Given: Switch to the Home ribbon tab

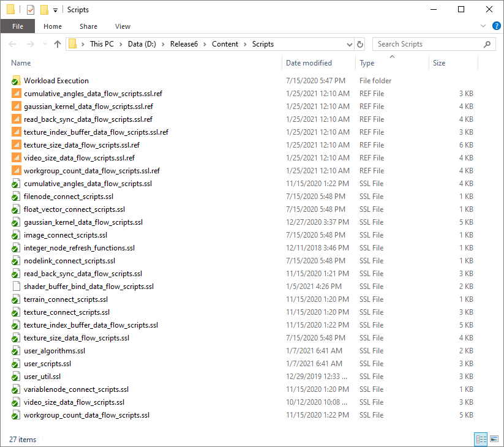Looking at the screenshot, I should [x=53, y=26].
